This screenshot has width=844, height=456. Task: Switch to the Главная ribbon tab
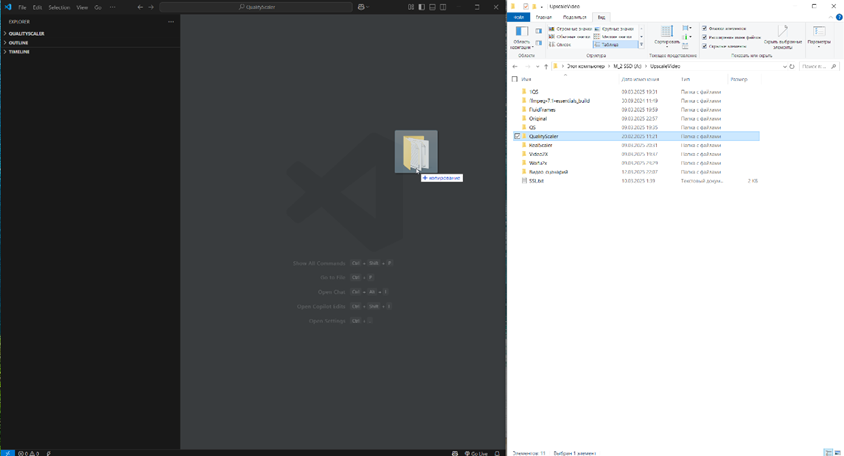544,17
